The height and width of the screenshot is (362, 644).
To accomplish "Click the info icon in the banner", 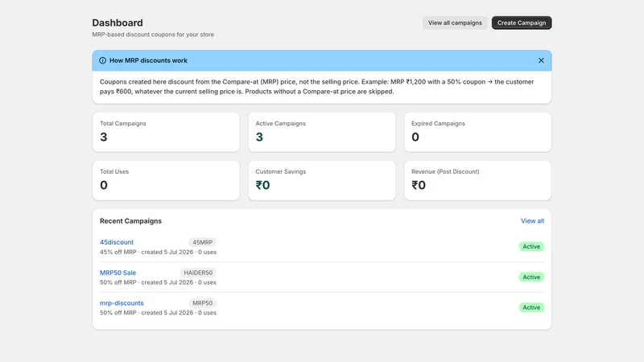I will click(x=103, y=61).
